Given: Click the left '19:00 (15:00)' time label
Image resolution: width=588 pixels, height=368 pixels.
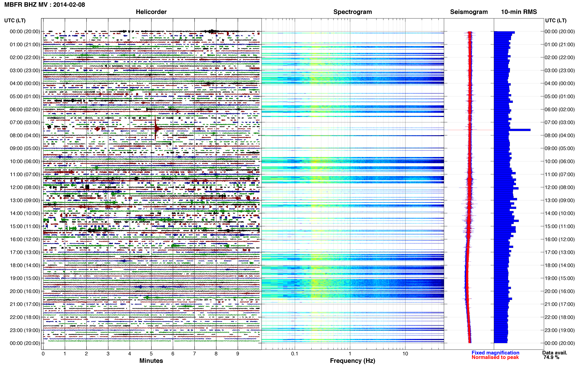Looking at the screenshot, I should [x=25, y=278].
